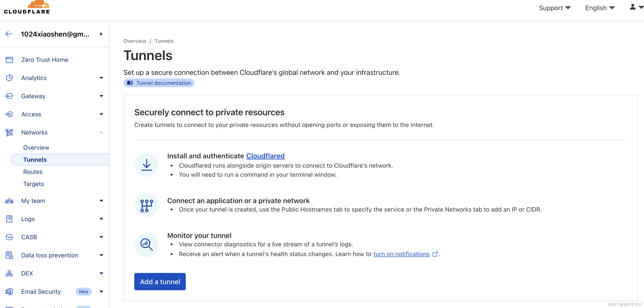The height and width of the screenshot is (308, 644).
Task: Open the Cloudflared link
Action: point(265,156)
